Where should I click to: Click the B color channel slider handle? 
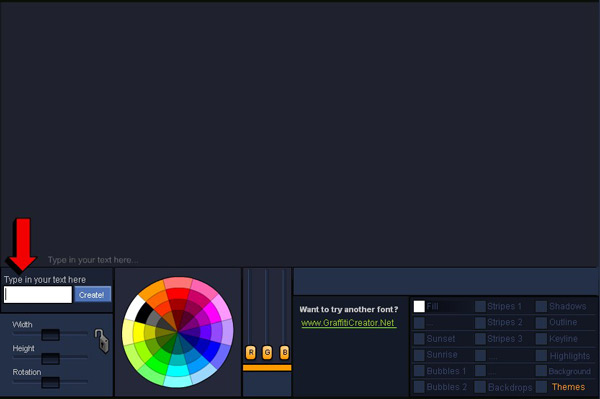284,352
